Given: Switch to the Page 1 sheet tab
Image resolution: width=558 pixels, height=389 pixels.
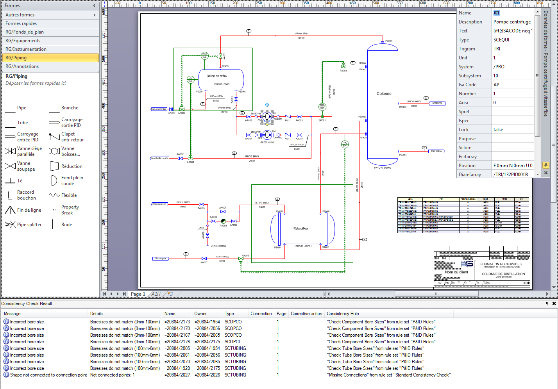Looking at the screenshot, I should pyautogui.click(x=138, y=294).
